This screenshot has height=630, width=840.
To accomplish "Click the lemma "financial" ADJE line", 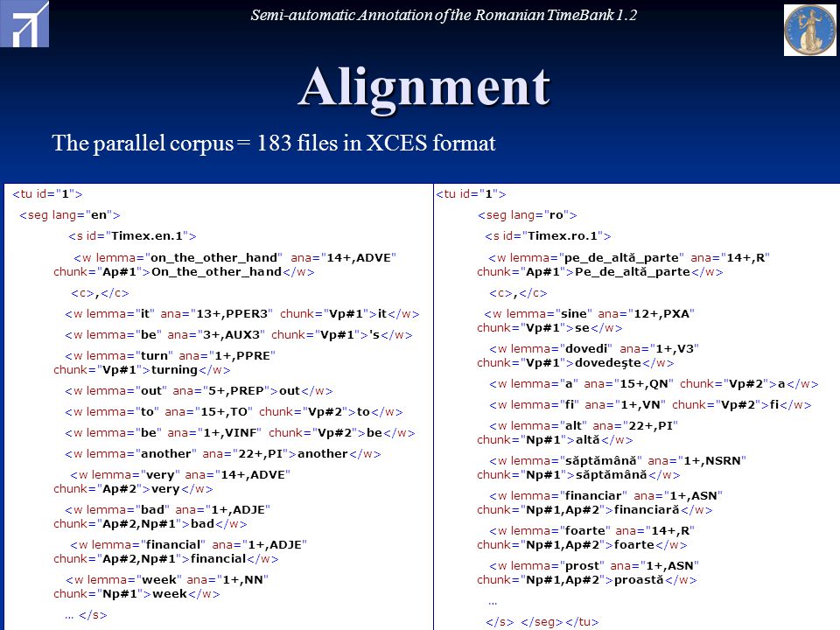I will pos(189,545).
